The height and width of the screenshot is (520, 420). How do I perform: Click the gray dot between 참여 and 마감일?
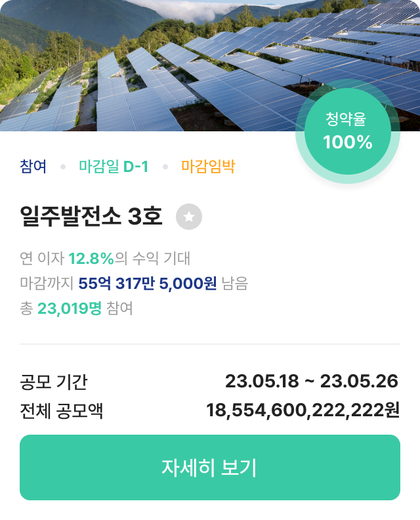(x=63, y=167)
